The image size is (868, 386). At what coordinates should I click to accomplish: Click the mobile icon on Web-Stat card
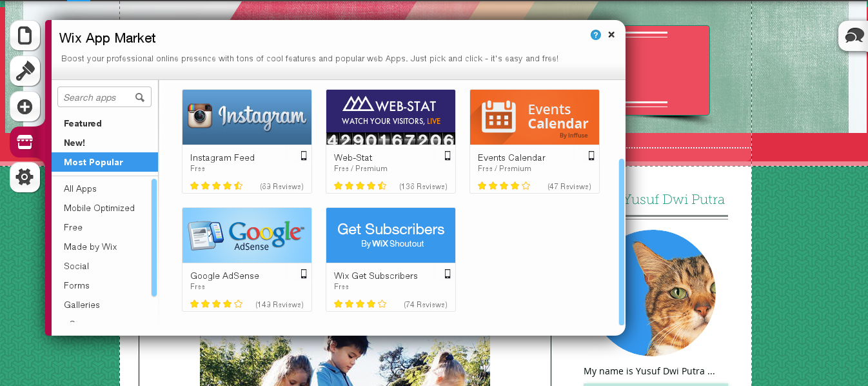pos(448,156)
